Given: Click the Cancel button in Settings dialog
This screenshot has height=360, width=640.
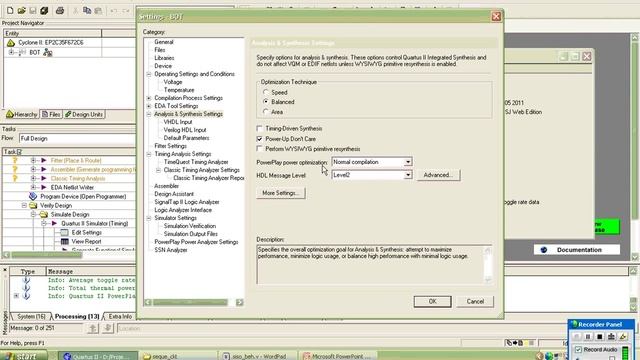Looking at the screenshot, I should point(475,301).
